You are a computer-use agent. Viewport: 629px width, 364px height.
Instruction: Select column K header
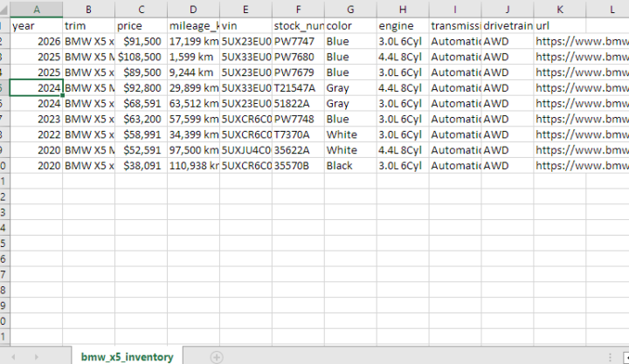pyautogui.click(x=560, y=10)
